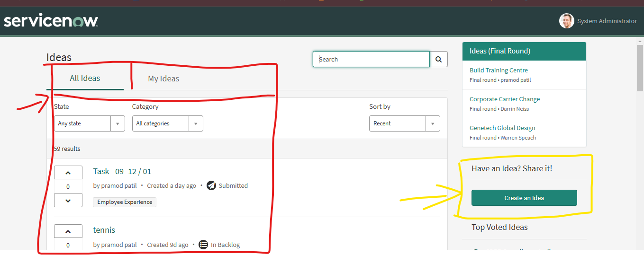Click the Ideas (Final Round) panel header

pos(524,51)
